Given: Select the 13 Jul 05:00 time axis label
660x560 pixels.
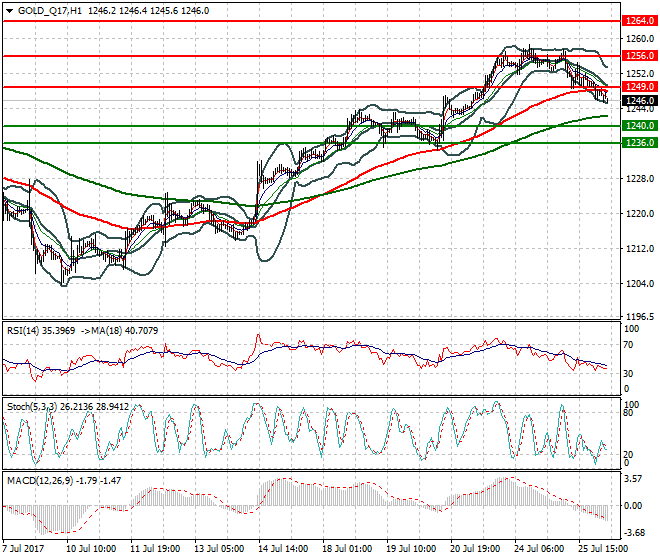Looking at the screenshot, I should 219,549.
